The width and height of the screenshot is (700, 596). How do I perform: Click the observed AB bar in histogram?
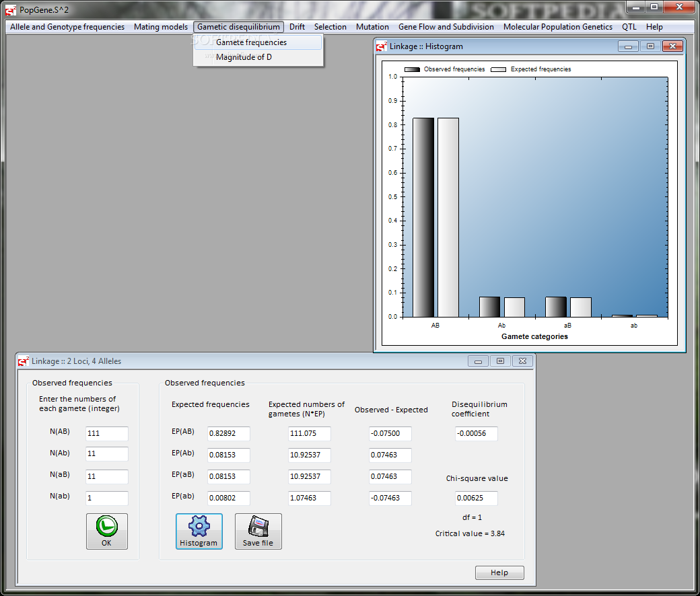(x=423, y=217)
